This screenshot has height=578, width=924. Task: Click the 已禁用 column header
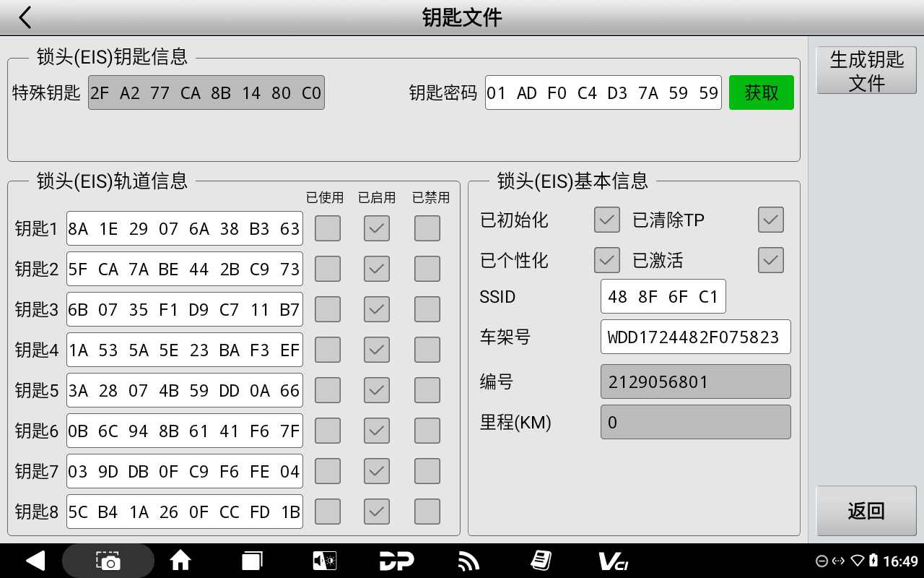431,197
